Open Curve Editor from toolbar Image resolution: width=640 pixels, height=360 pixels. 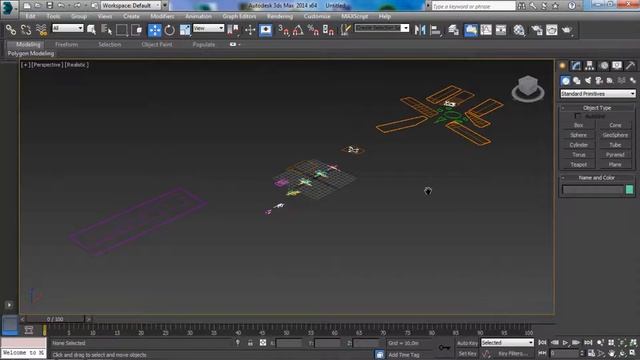pos(486,30)
